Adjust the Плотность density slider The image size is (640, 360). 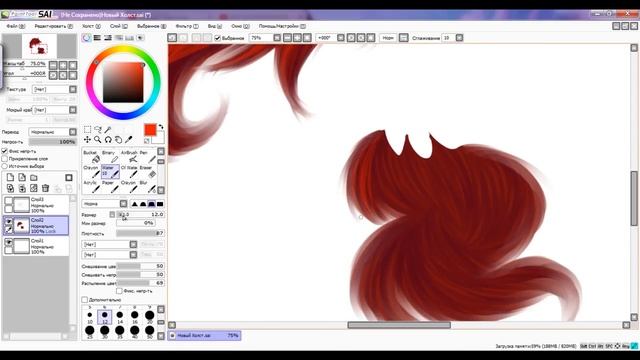point(140,233)
